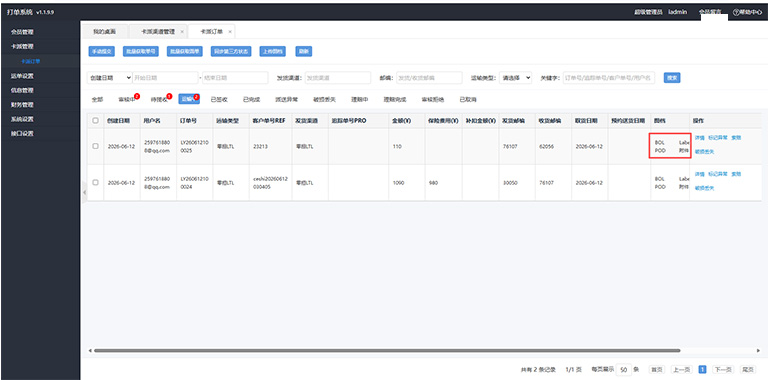This screenshot has width=770, height=380.
Task: Open POD attachment for order LY260612100025
Action: tap(660, 151)
